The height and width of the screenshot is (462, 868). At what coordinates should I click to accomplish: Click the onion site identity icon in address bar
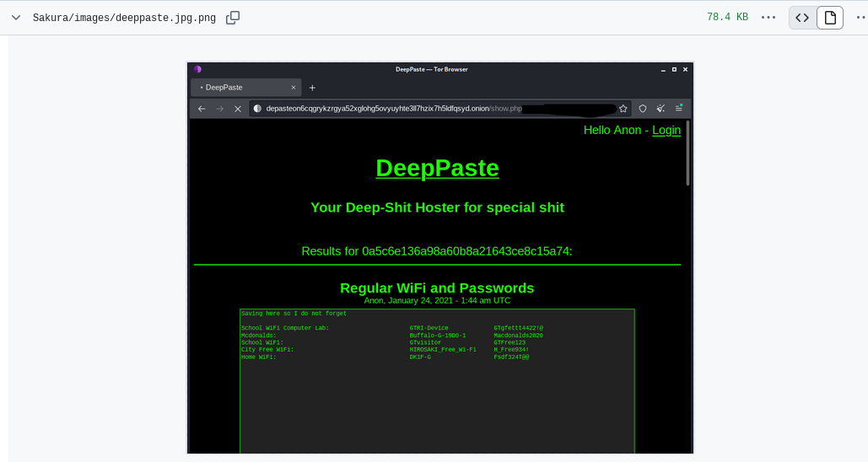257,109
